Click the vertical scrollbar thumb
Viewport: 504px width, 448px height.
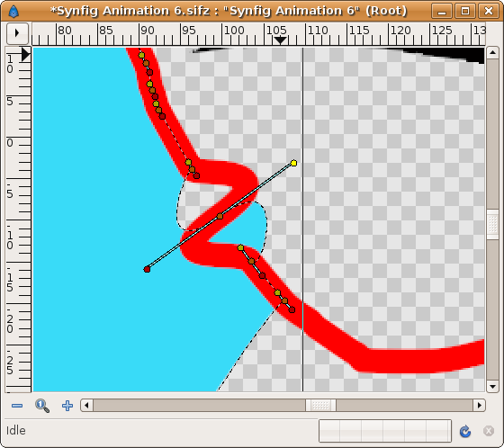[x=492, y=224]
